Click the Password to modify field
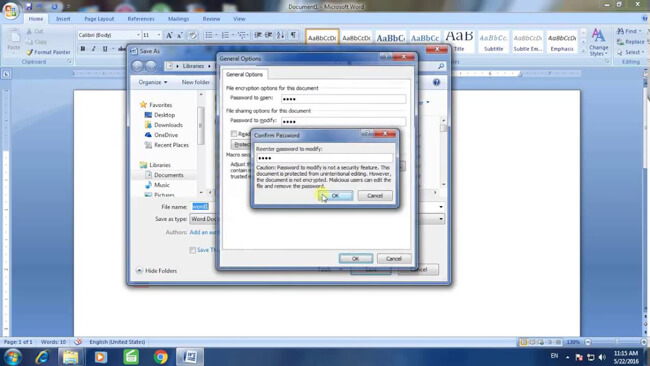 pos(344,121)
